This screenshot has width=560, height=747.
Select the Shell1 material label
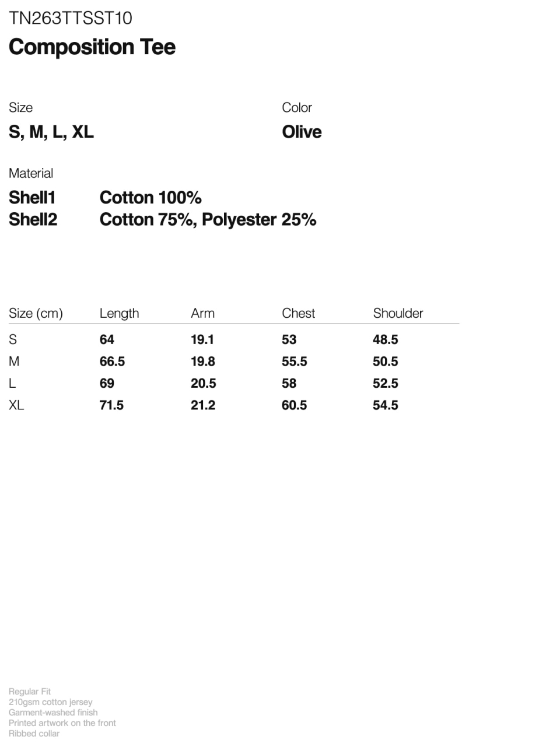click(x=32, y=198)
